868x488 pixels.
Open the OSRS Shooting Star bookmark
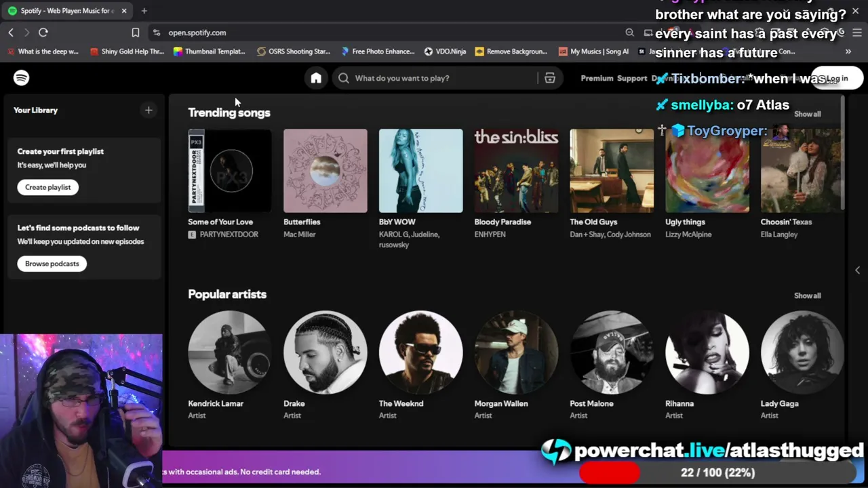pos(294,52)
